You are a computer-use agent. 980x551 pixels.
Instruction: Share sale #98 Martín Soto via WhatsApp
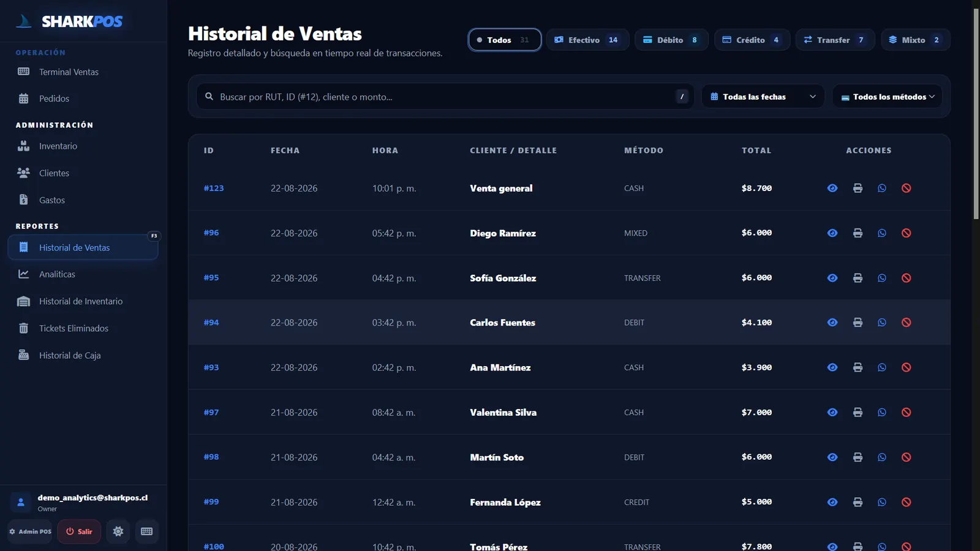(882, 457)
